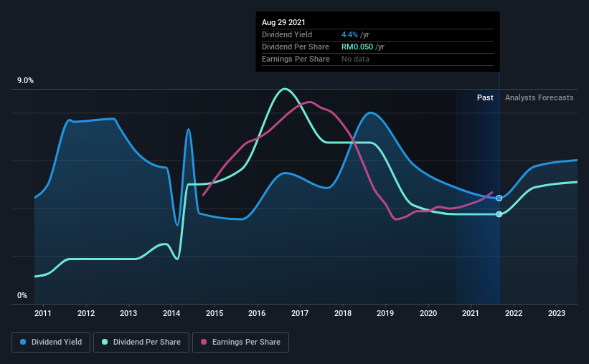Click the 2021 x-axis label
Screen dimensions: 589x364
tap(471, 313)
